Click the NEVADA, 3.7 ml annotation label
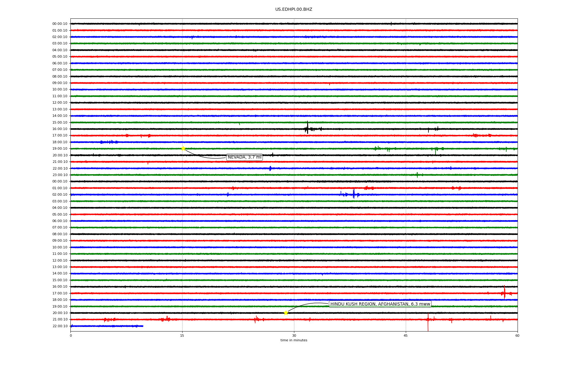Screen dimensions: 588x368 pyautogui.click(x=244, y=157)
